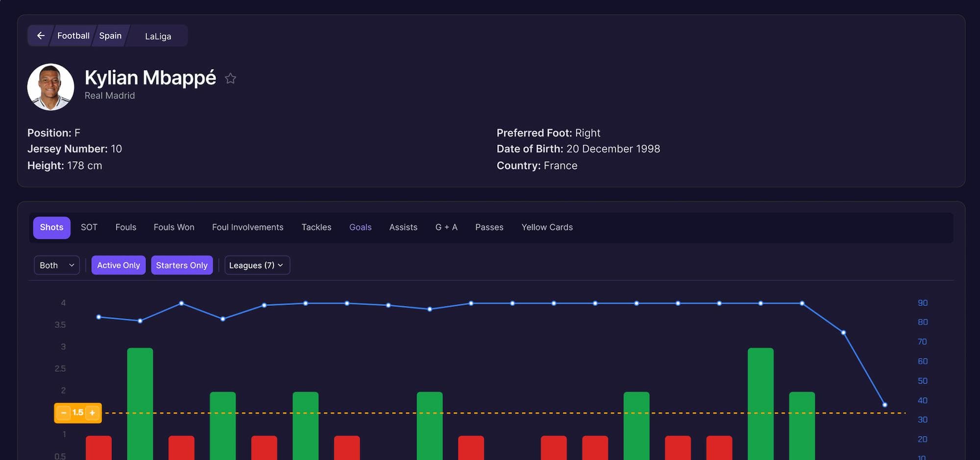Screen dimensions: 980x460
Task: Switch to the Assists tab
Action: pyautogui.click(x=403, y=227)
